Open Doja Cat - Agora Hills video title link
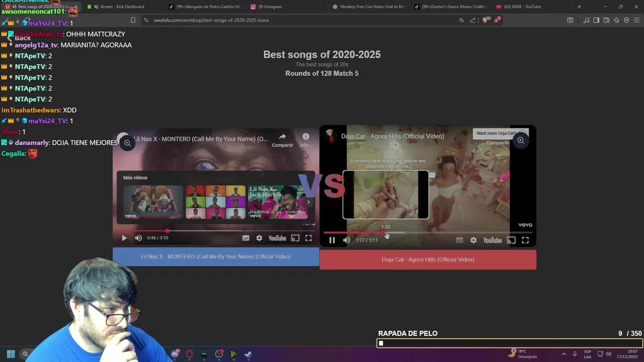 (x=392, y=136)
